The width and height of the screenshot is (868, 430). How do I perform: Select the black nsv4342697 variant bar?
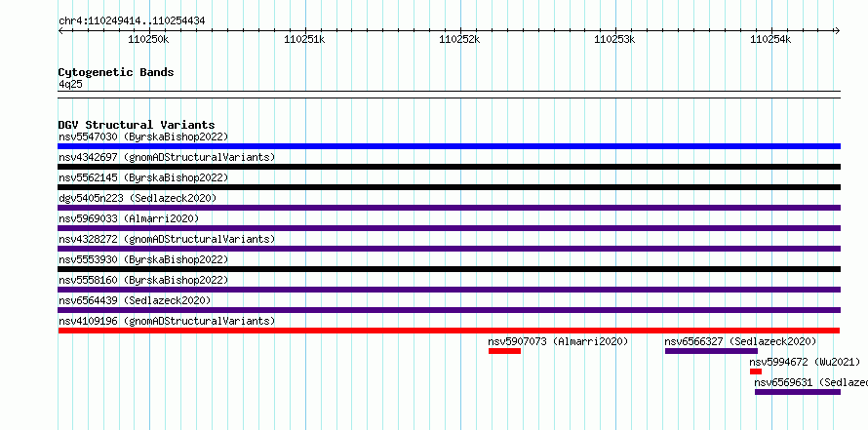[x=449, y=167]
